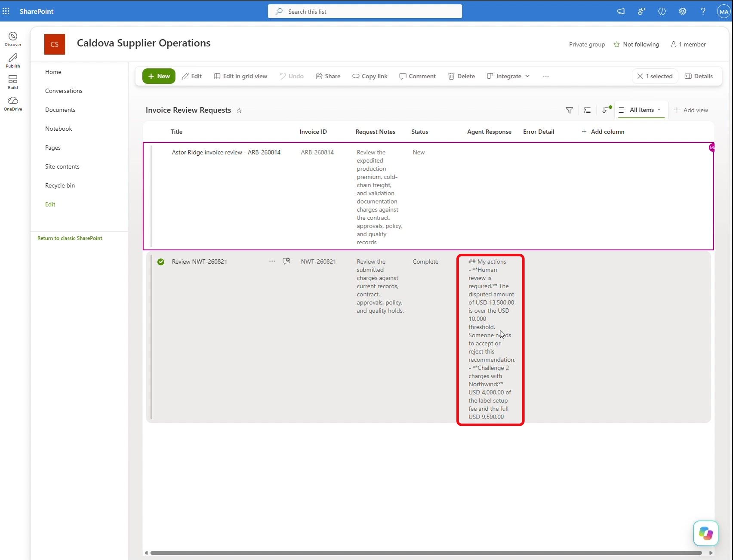Click Edit in grid view
This screenshot has height=560, width=733.
[x=240, y=76]
